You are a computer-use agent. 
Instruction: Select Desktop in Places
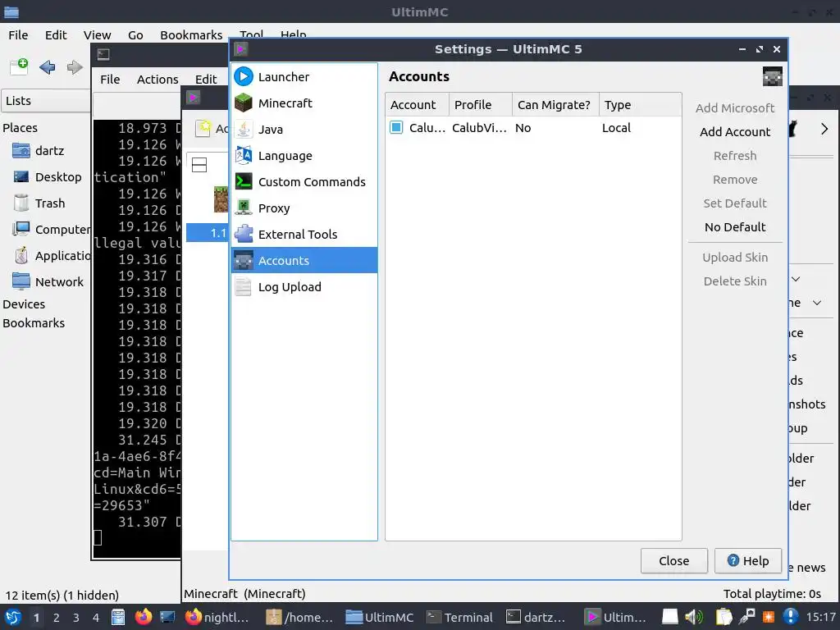pyautogui.click(x=46, y=177)
